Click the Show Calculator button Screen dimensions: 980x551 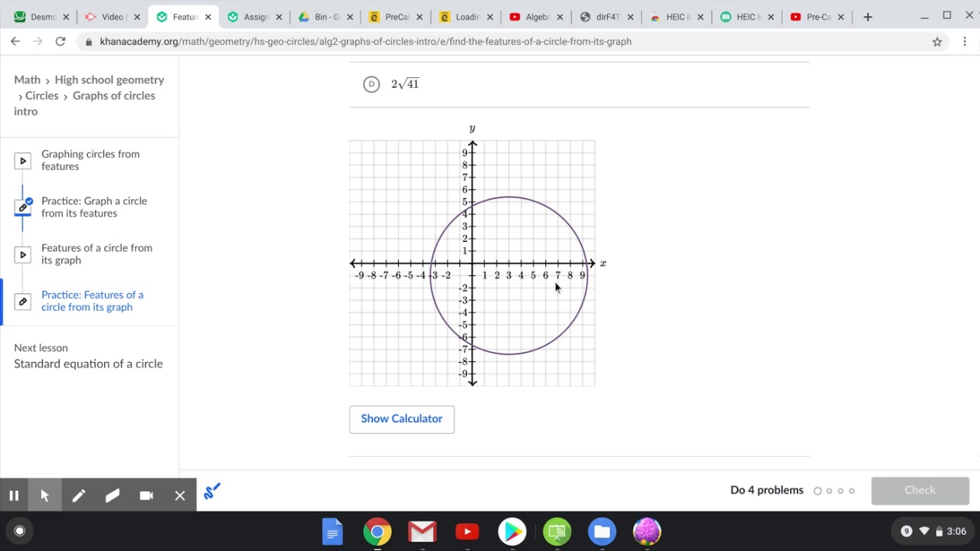(402, 419)
